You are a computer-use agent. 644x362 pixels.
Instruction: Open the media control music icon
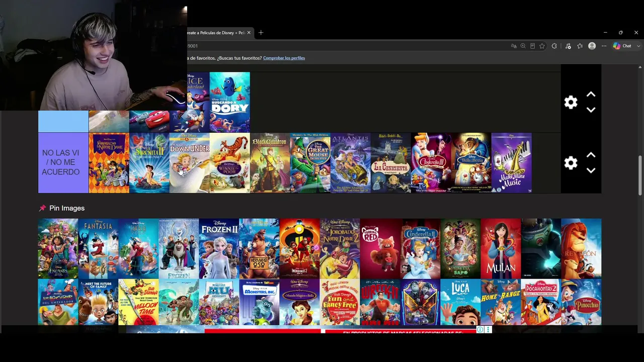568,46
